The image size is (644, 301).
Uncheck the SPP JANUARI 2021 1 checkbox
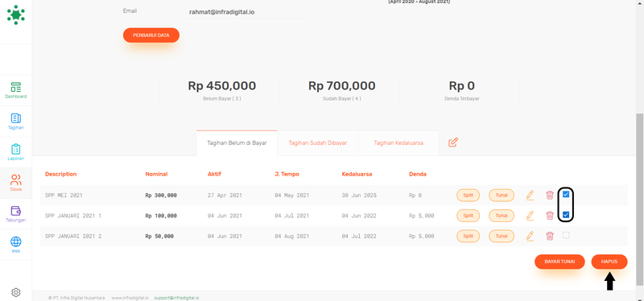(x=566, y=214)
